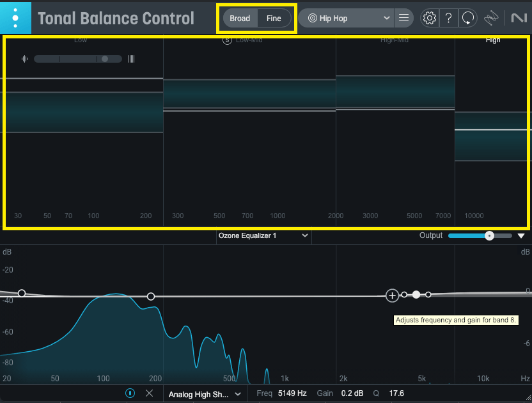Switch to Broad view

tap(240, 19)
